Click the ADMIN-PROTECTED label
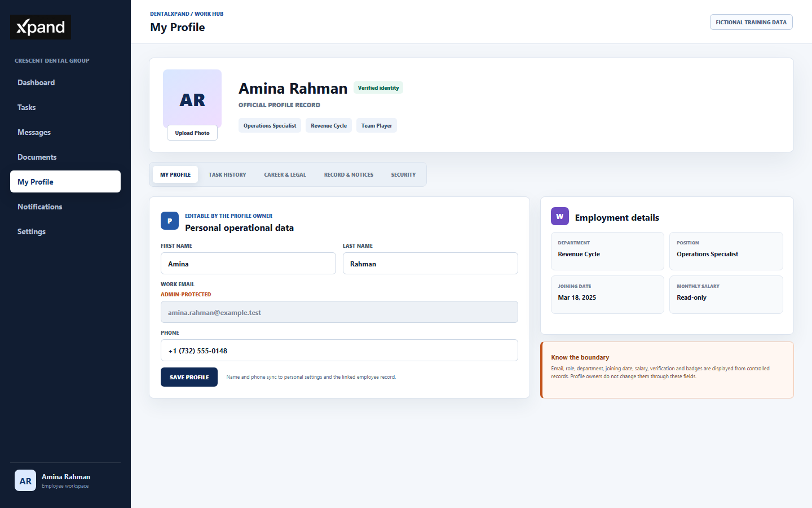The height and width of the screenshot is (508, 812). point(186,294)
